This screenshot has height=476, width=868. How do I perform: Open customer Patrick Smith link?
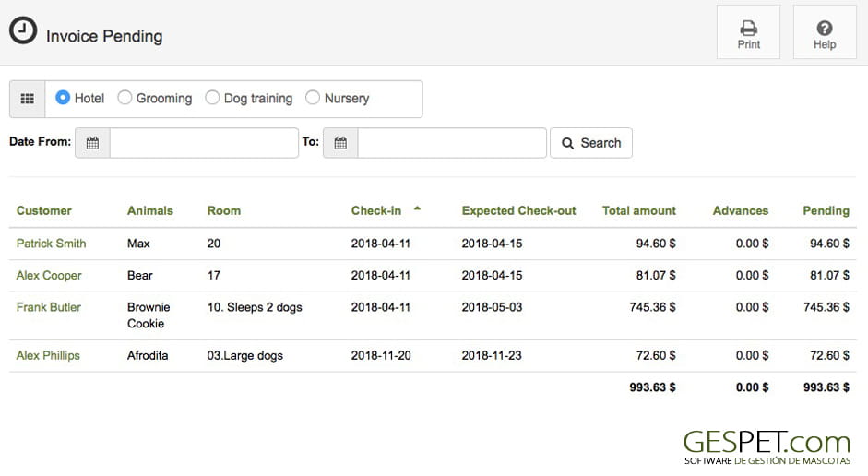pos(51,244)
